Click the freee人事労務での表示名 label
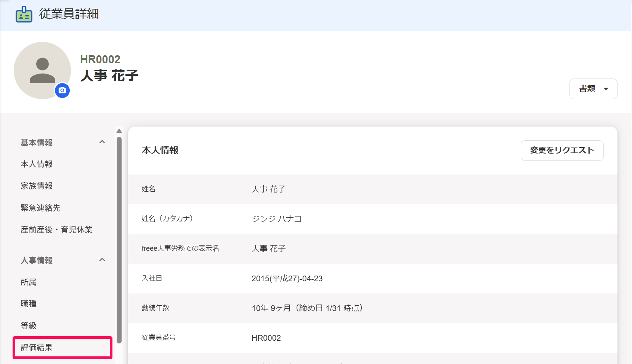 pos(180,249)
